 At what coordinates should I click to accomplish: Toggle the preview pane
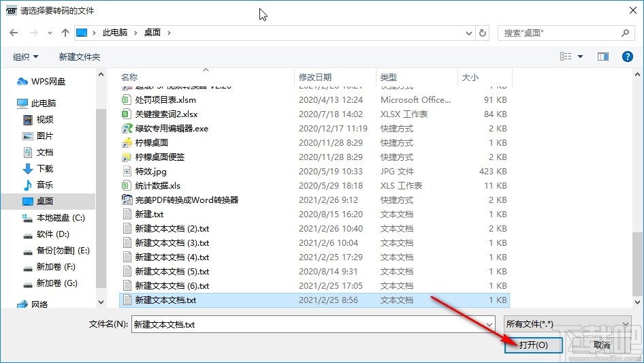click(x=603, y=57)
